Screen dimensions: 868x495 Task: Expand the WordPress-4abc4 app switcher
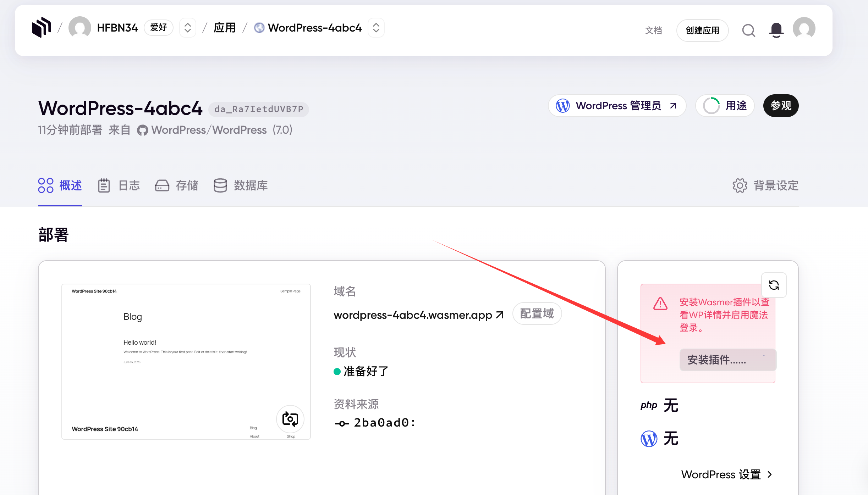pyautogui.click(x=376, y=28)
